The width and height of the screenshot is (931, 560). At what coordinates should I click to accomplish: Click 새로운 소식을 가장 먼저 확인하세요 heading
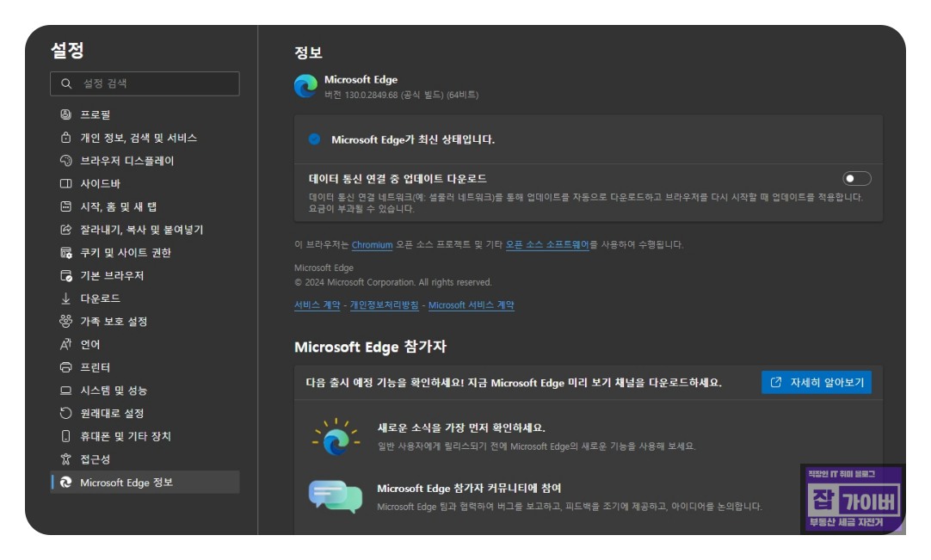coord(461,428)
